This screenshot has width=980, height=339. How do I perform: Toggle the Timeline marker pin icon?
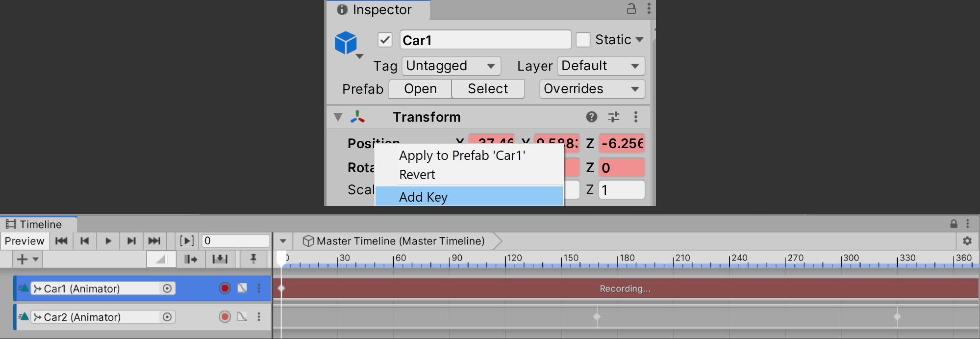click(x=253, y=259)
